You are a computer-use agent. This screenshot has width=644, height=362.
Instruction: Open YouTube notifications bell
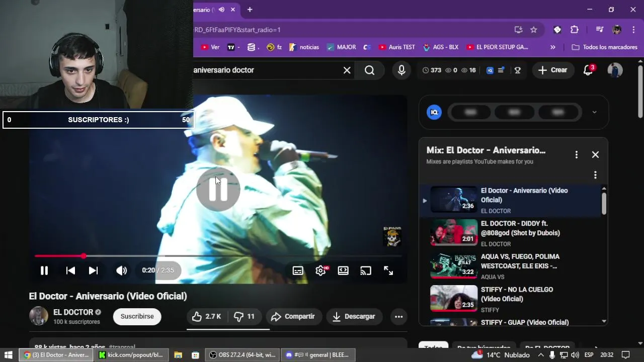588,70
